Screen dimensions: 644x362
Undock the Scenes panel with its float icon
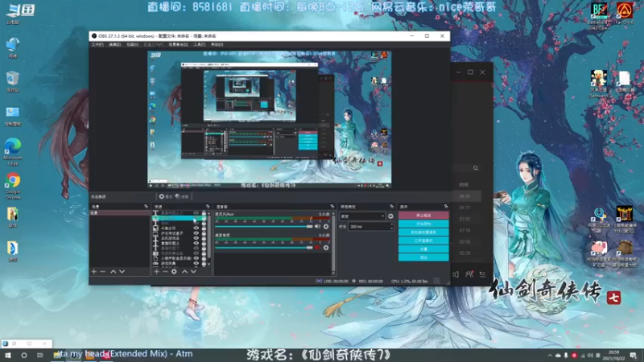(146, 207)
